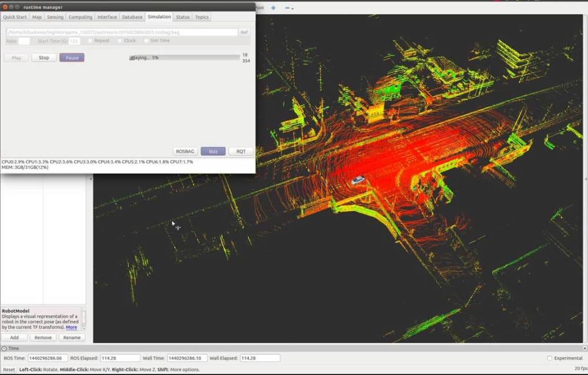The image size is (588, 375).
Task: Click Add in the Displays panel
Action: coord(14,337)
